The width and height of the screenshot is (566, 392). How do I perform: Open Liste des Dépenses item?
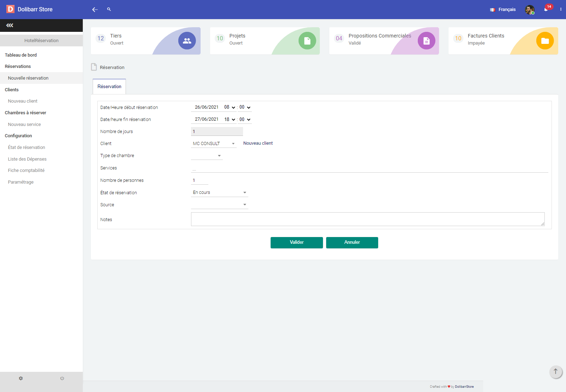[27, 159]
